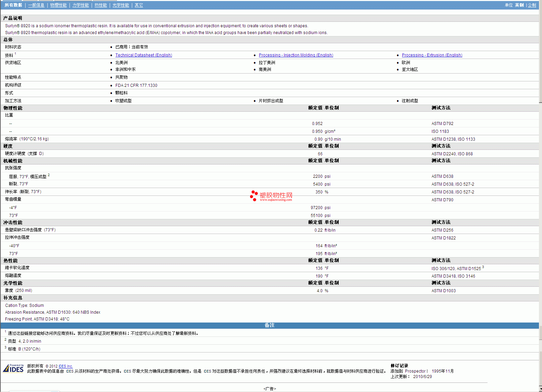
Task: Click ASTM D790 flexural modulus method
Action: point(442,200)
